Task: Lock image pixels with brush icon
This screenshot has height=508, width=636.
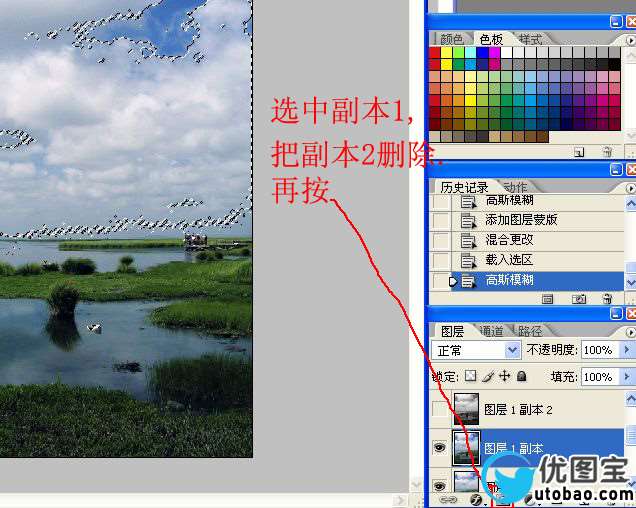Action: click(x=488, y=376)
